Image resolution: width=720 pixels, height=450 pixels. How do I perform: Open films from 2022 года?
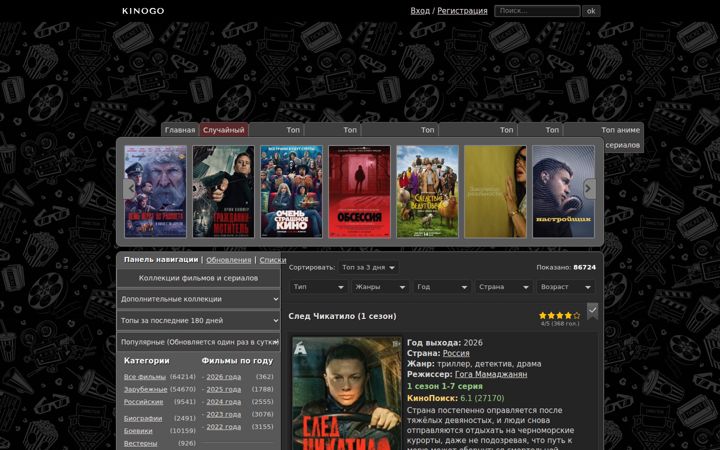pos(224,427)
